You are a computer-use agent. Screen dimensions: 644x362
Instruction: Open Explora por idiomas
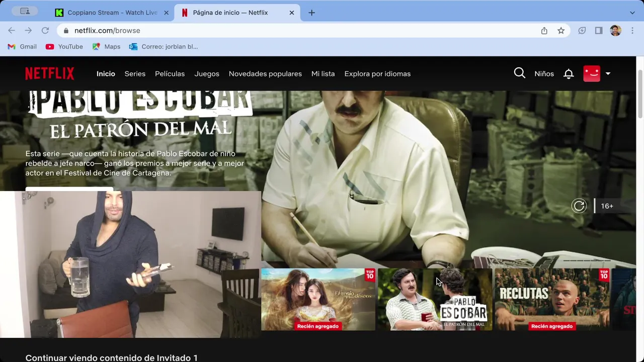point(377,73)
